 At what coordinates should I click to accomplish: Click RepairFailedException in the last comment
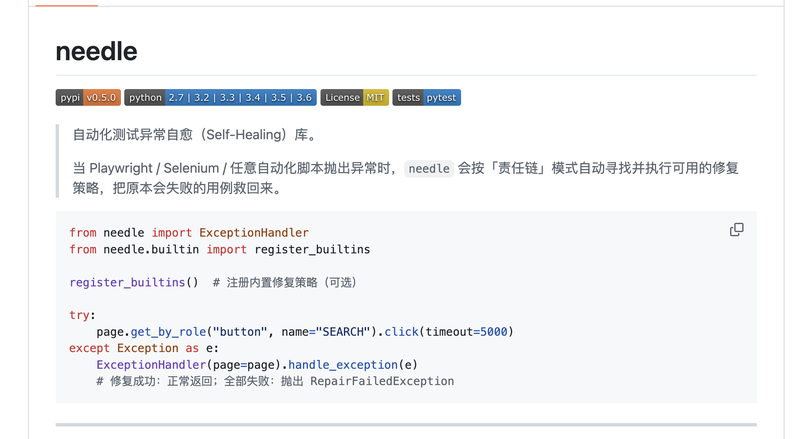(x=382, y=381)
